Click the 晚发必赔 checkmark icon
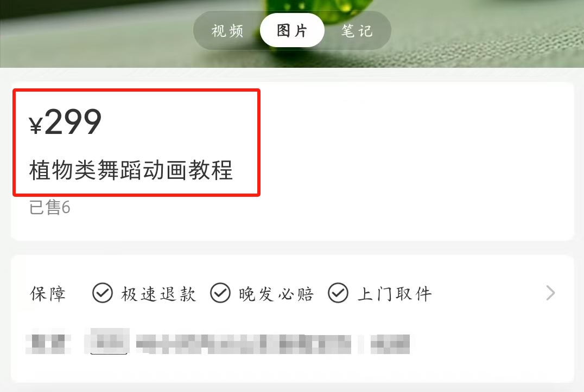 pos(220,293)
